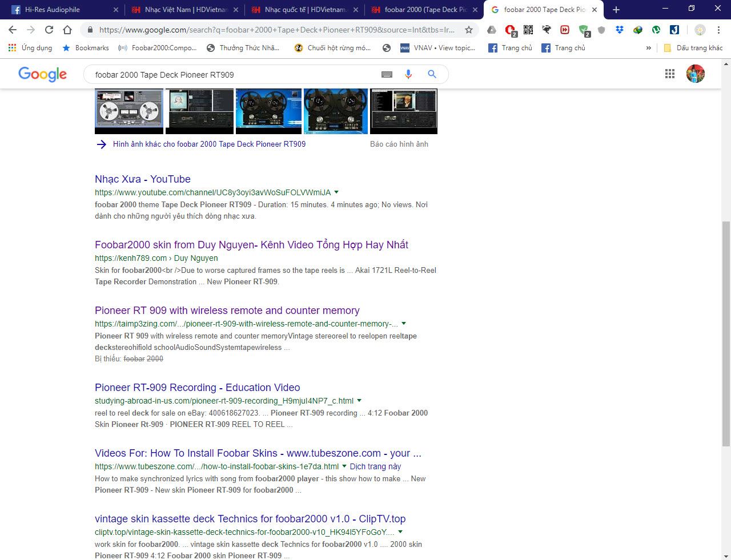This screenshot has height=560, width=731.
Task: Click the Google Drive extension icon
Action: [x=492, y=30]
